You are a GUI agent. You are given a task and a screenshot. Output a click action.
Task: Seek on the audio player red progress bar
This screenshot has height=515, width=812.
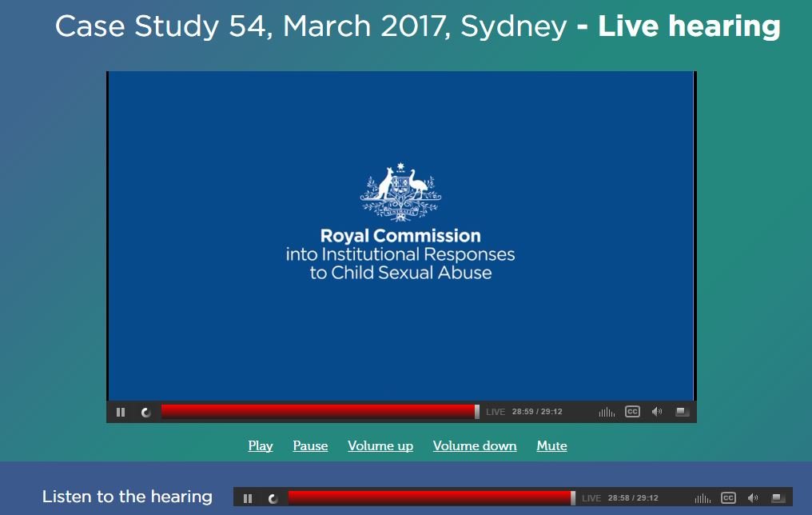[x=429, y=498]
